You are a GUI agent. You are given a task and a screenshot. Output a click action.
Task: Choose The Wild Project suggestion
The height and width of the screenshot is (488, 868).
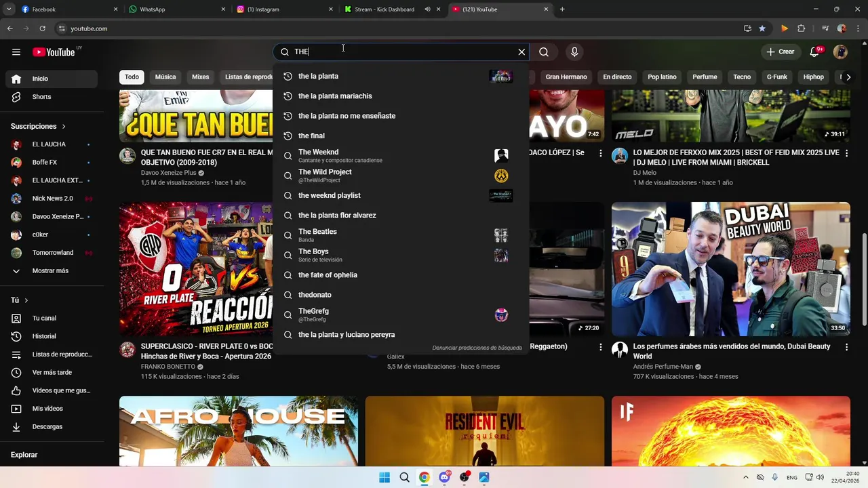(401, 176)
